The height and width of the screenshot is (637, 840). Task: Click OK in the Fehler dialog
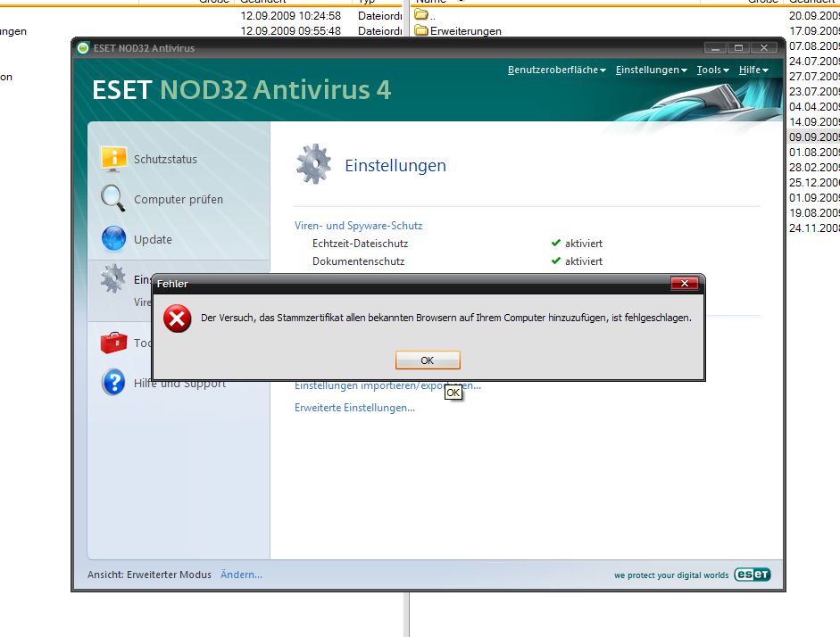click(428, 360)
